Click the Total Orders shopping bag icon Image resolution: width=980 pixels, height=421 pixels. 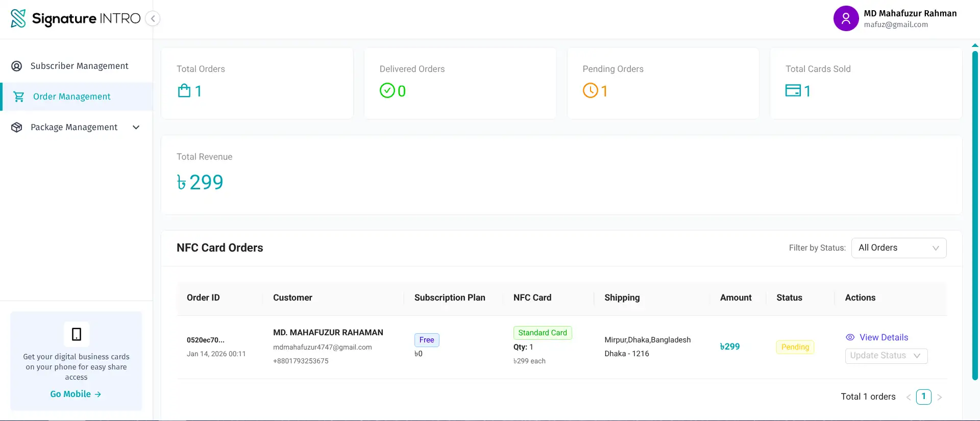point(184,91)
